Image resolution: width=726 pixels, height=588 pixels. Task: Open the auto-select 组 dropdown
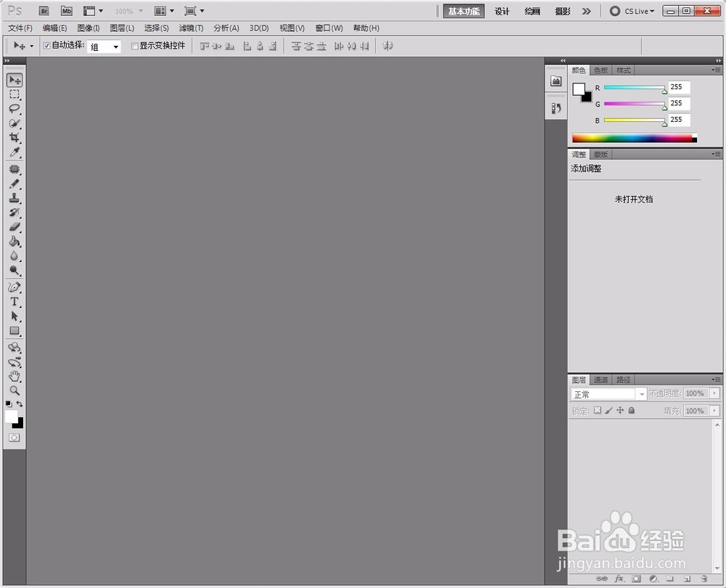104,46
